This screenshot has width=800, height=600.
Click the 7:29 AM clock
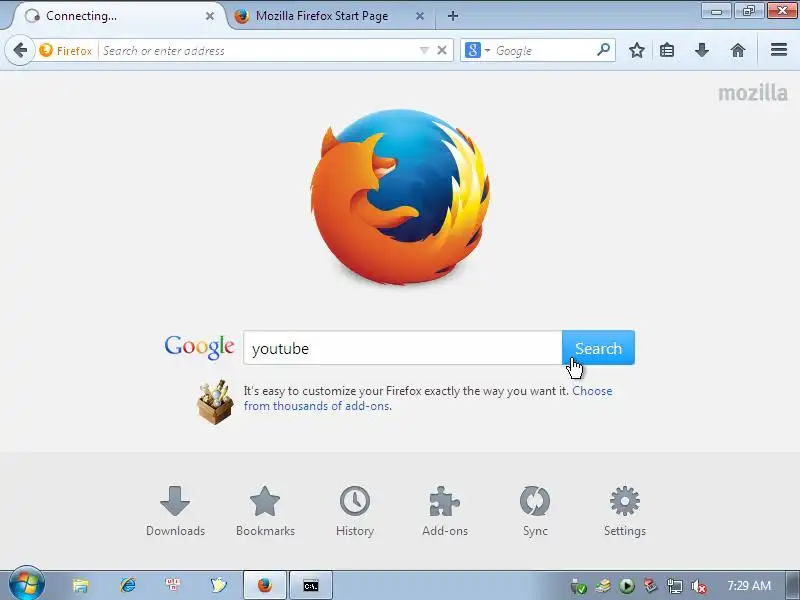748,585
